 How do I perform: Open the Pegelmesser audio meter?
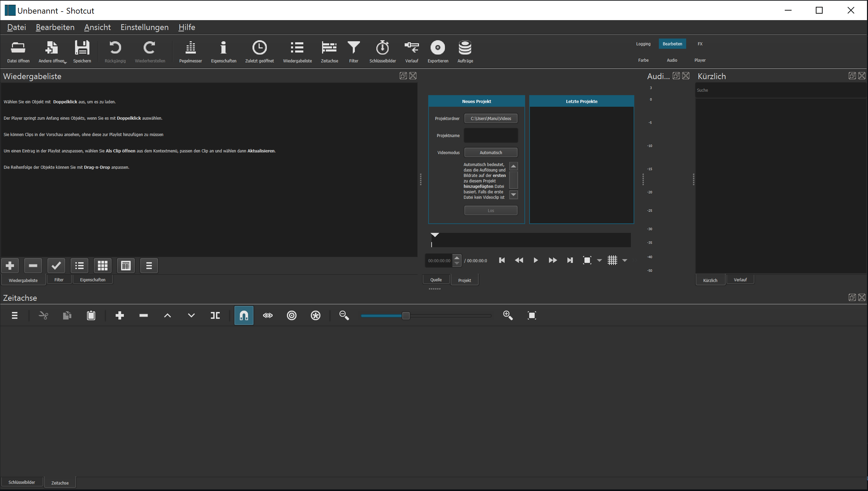tap(190, 51)
